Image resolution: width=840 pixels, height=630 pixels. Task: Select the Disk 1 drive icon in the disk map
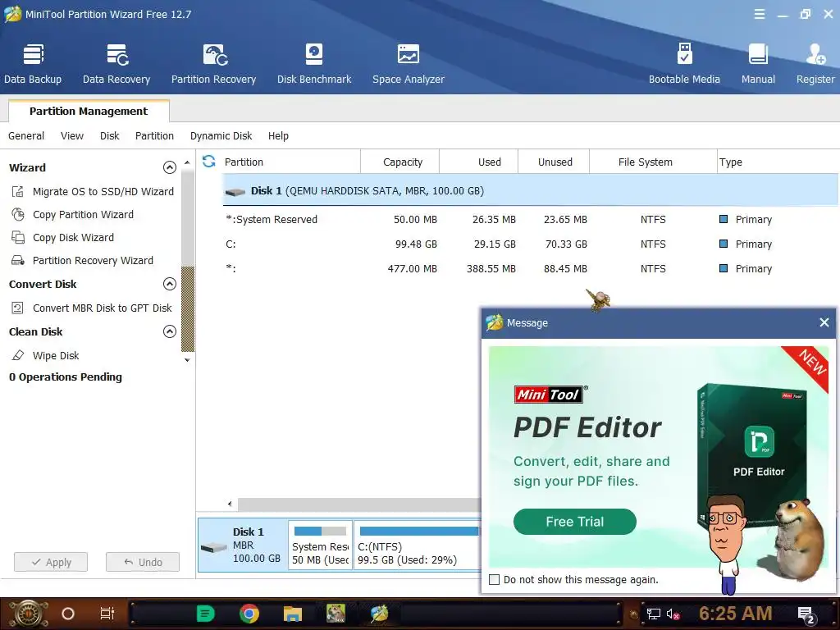[x=214, y=547]
